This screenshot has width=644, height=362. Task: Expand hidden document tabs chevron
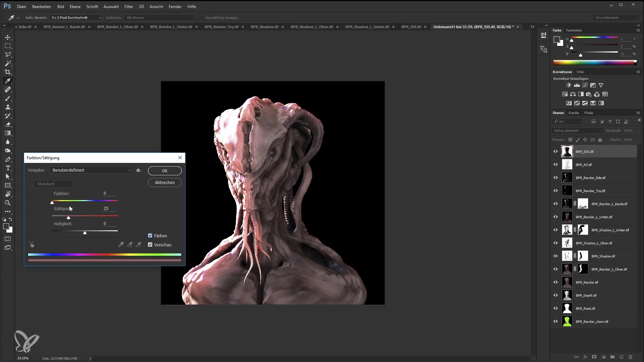coord(532,27)
